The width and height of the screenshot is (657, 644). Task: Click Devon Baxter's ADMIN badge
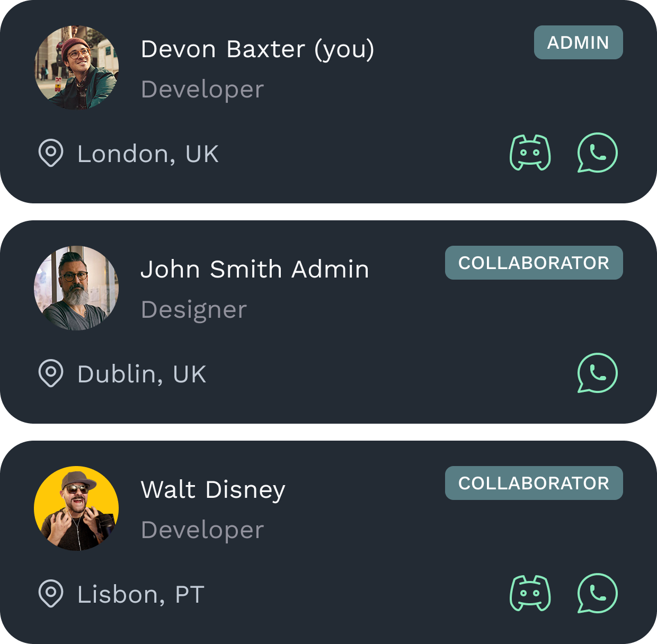tap(578, 42)
